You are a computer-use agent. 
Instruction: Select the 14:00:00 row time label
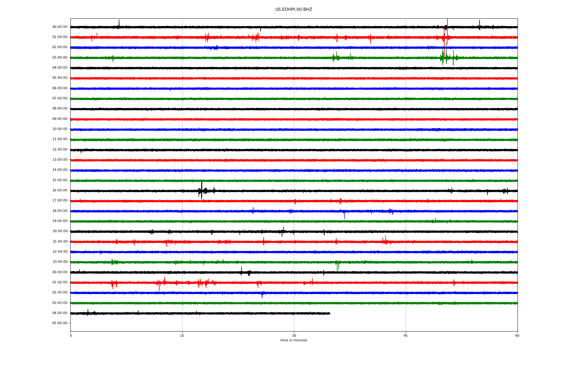tap(60, 170)
